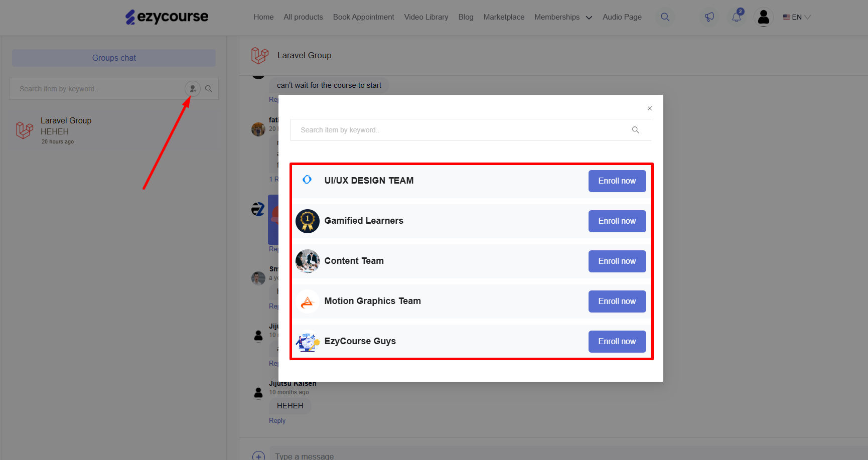Click the EzyCourse Guys group icon
Viewport: 868px width, 460px height.
click(x=308, y=342)
